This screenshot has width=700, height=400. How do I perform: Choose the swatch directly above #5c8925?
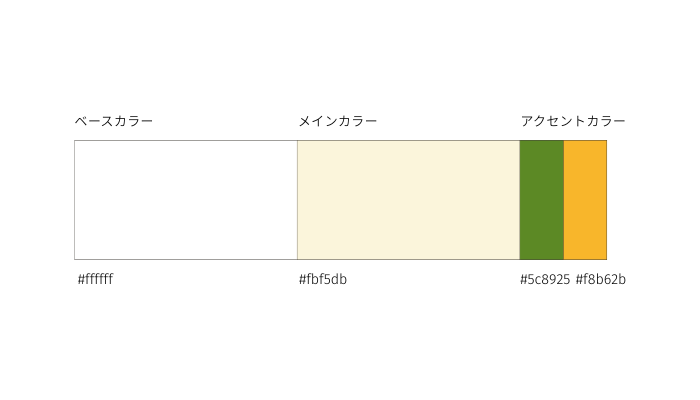coord(542,200)
